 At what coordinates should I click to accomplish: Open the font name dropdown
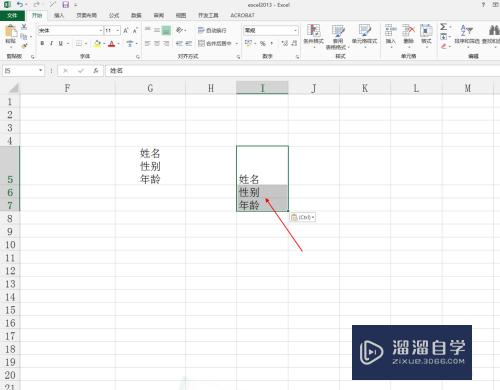pos(101,31)
